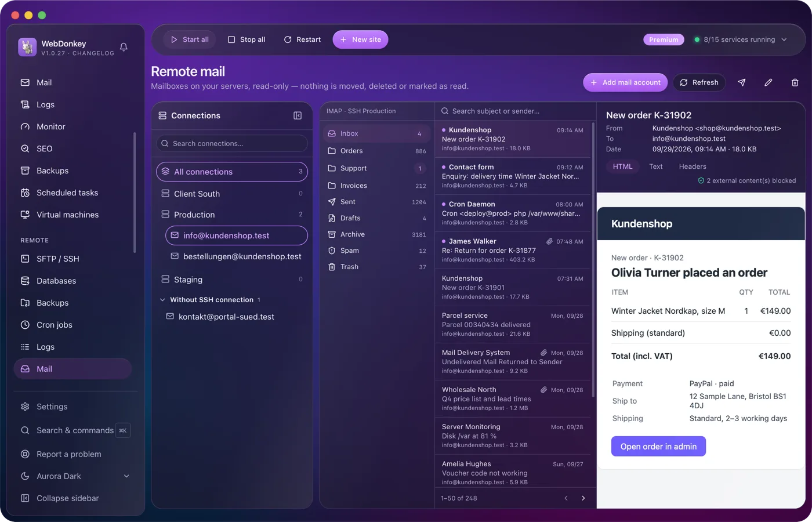Click the pencil edit icon near Refresh

tap(768, 82)
